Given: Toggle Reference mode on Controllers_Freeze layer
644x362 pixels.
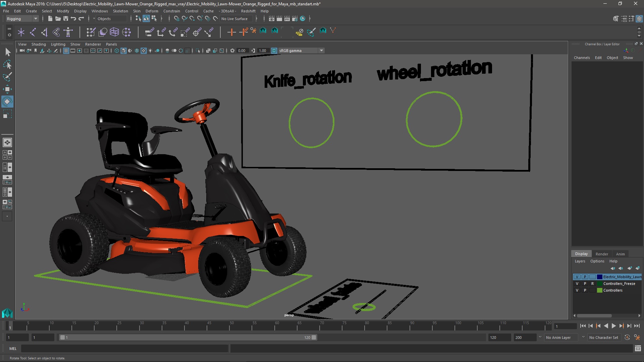Looking at the screenshot, I should pos(593,284).
